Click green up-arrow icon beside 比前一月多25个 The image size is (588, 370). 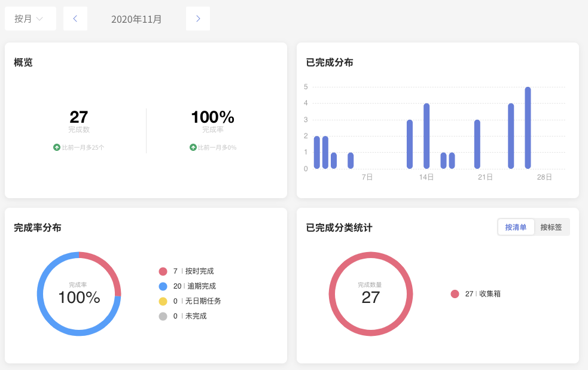coord(57,147)
